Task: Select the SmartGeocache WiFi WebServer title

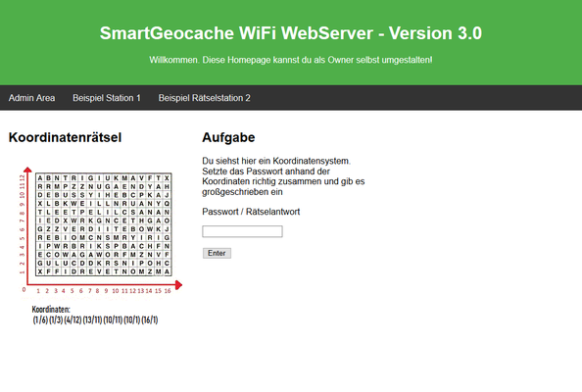Action: [x=291, y=33]
